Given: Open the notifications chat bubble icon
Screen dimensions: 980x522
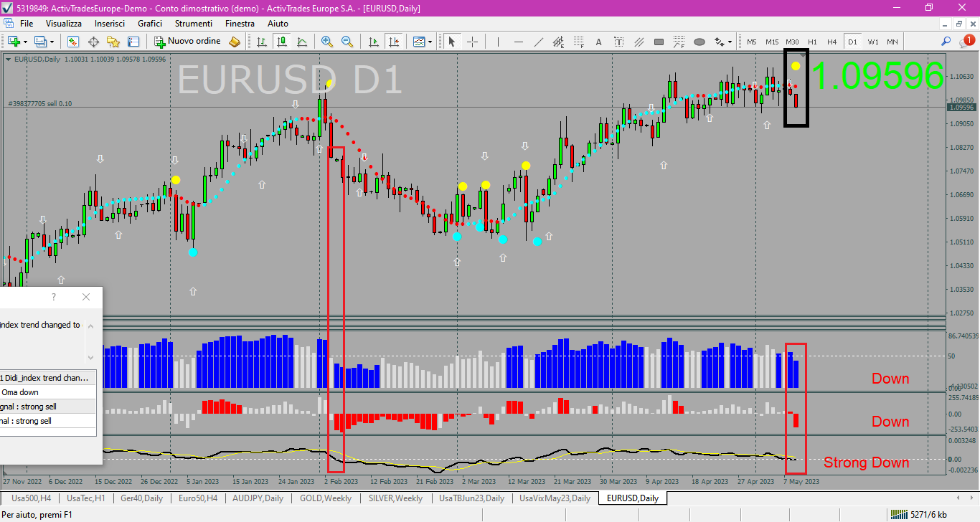Looking at the screenshot, I should 967,42.
